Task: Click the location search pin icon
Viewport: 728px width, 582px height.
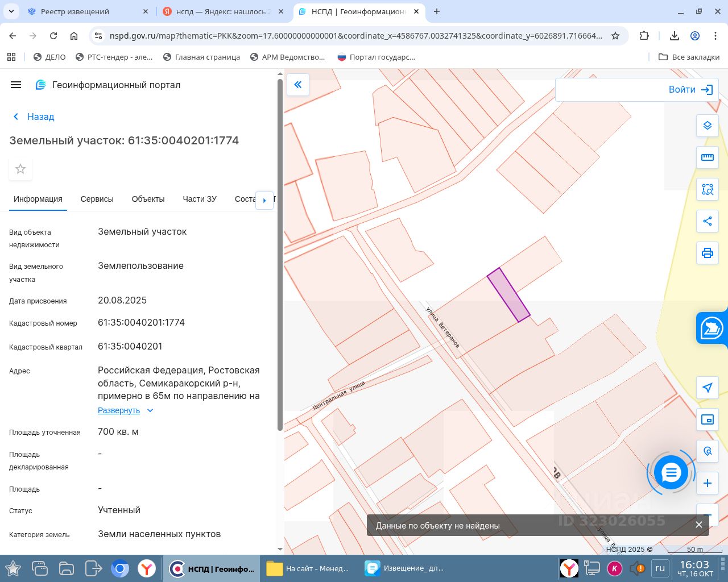Action: click(x=708, y=451)
